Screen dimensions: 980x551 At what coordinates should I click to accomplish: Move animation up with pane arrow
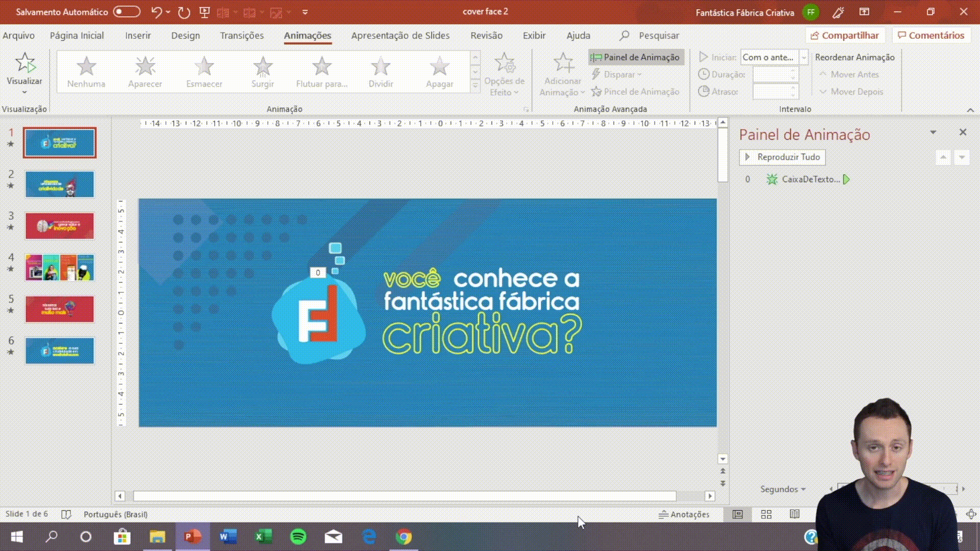pos(943,157)
